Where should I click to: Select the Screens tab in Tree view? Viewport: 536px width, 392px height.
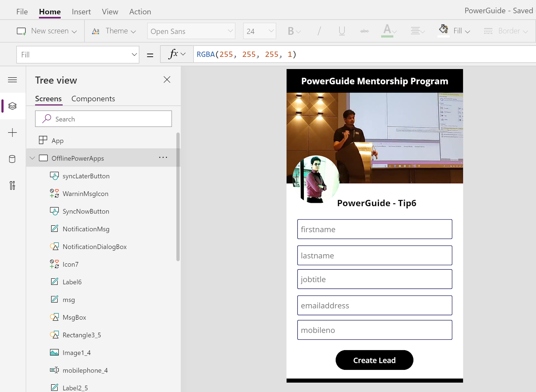click(49, 99)
